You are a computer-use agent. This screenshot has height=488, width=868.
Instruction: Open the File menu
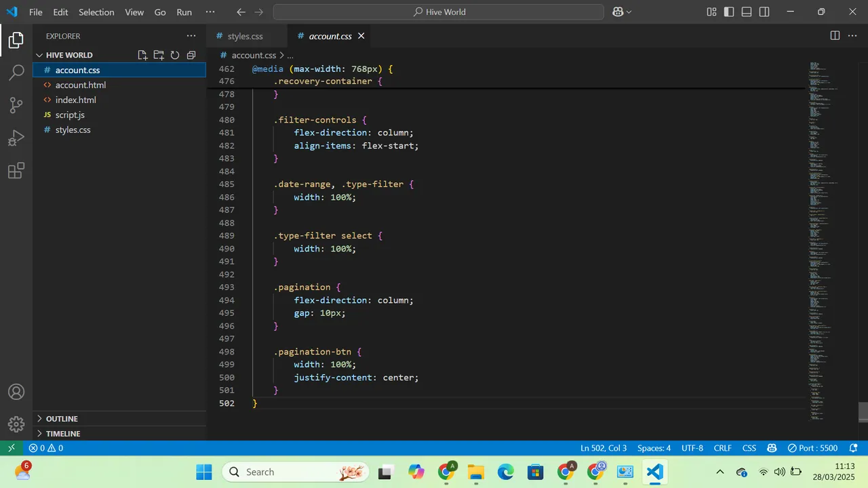pyautogui.click(x=36, y=12)
